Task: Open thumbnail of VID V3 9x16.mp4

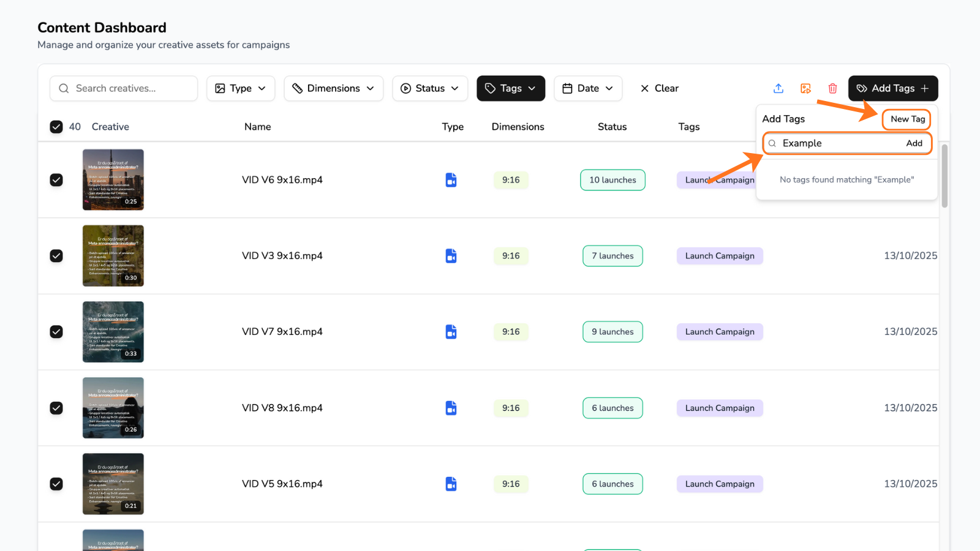Action: pos(113,256)
